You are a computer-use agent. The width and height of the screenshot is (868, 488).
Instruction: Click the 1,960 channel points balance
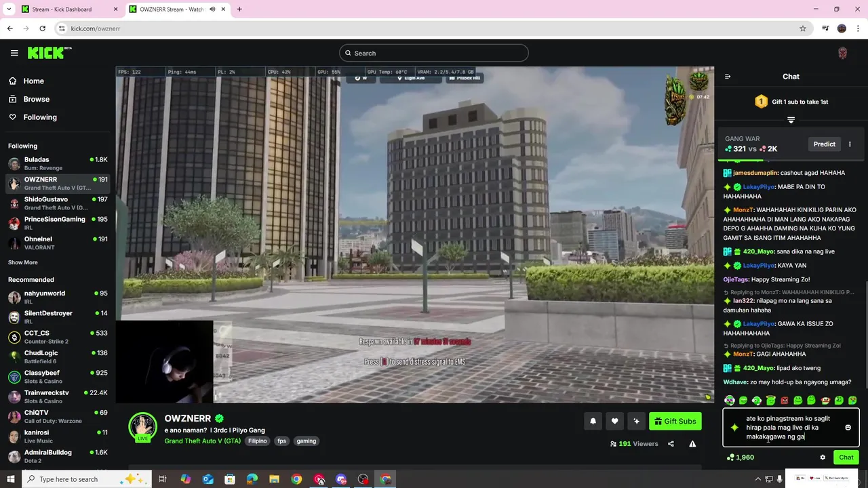[x=739, y=457]
